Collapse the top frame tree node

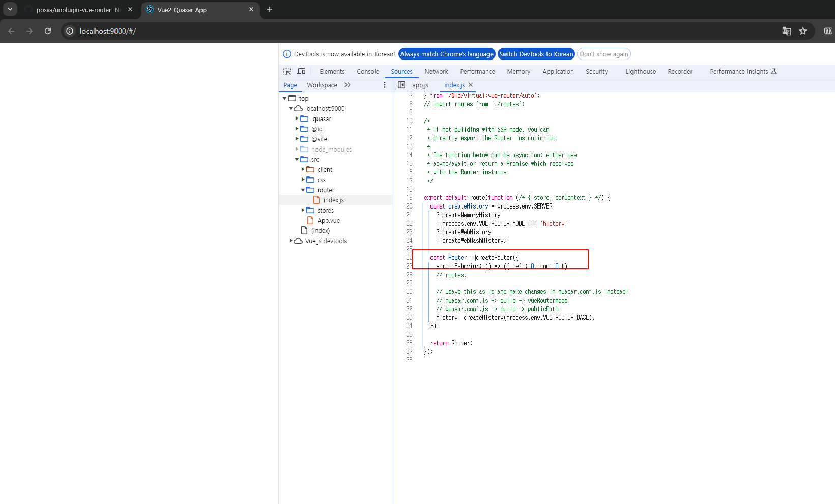284,98
